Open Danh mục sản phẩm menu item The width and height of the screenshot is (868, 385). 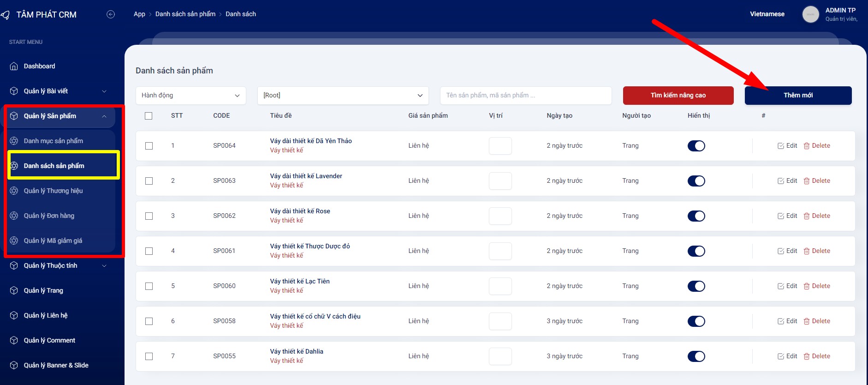[54, 141]
